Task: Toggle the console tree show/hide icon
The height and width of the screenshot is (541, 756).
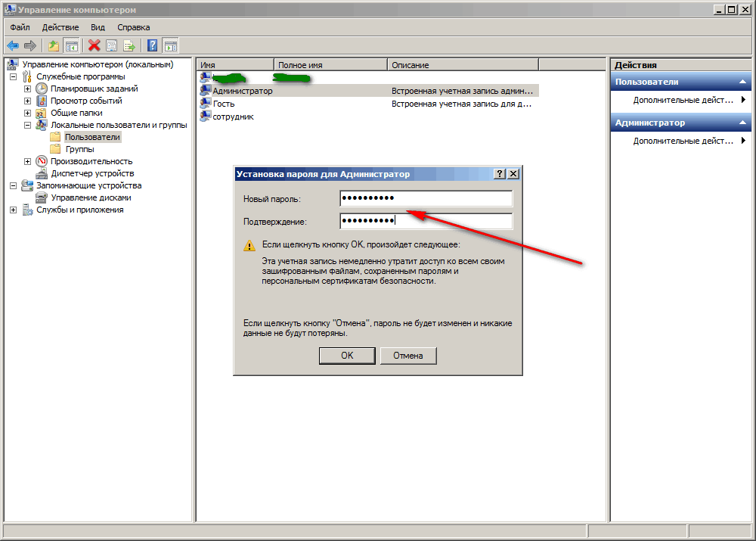Action: click(x=71, y=46)
